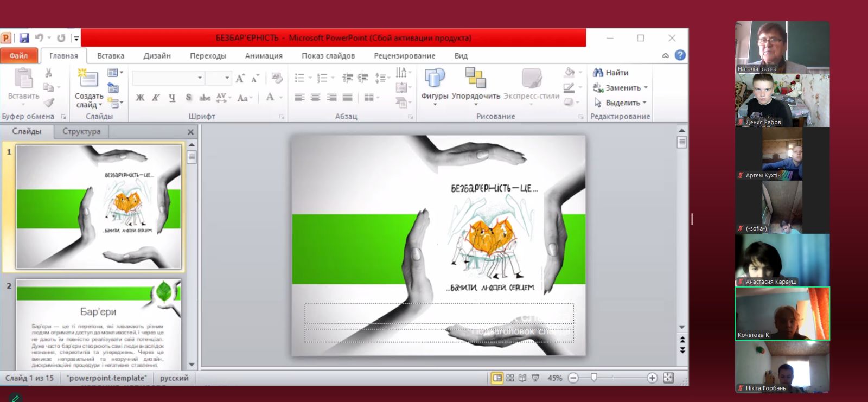This screenshot has width=868, height=402.
Task: Open PowerPoint Help question mark icon
Action: (680, 55)
